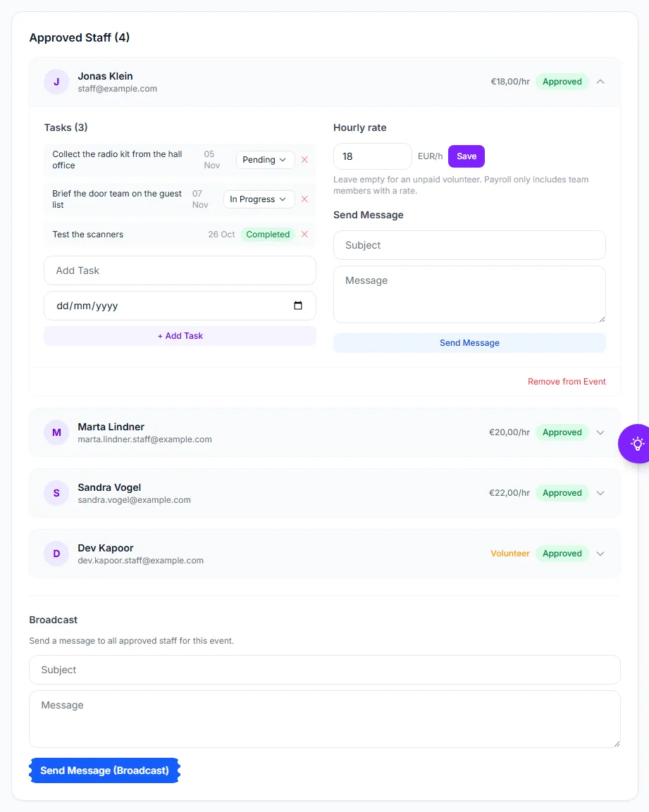Click Jonas Klein's avatar circle
Image resolution: width=649 pixels, height=812 pixels.
56,82
